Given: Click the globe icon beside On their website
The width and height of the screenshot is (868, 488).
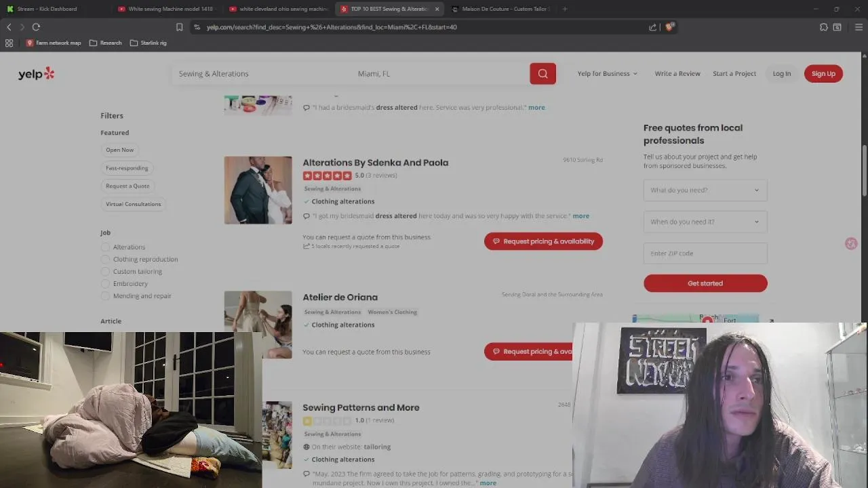Looking at the screenshot, I should click(x=307, y=447).
